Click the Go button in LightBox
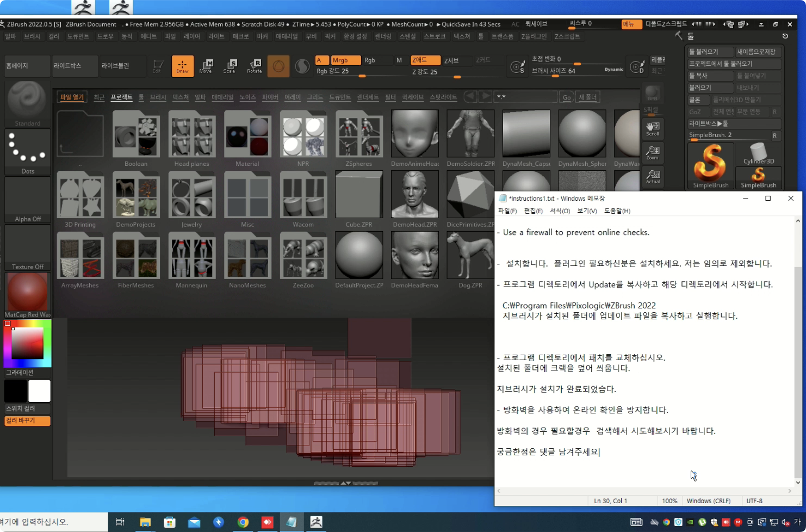Screen dimensions: 806x532 click(x=567, y=97)
